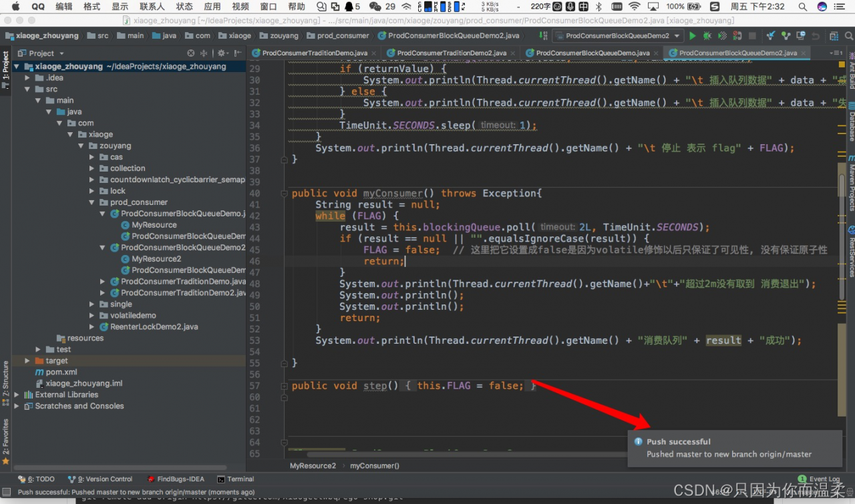This screenshot has height=504, width=855.
Task: Expand the collection package
Action: 92,169
